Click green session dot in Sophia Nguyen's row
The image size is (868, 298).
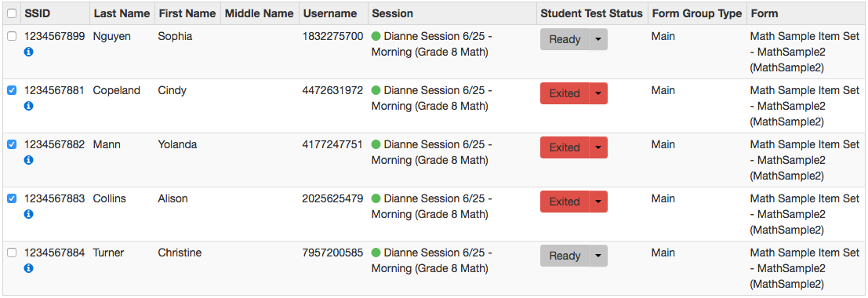(376, 37)
